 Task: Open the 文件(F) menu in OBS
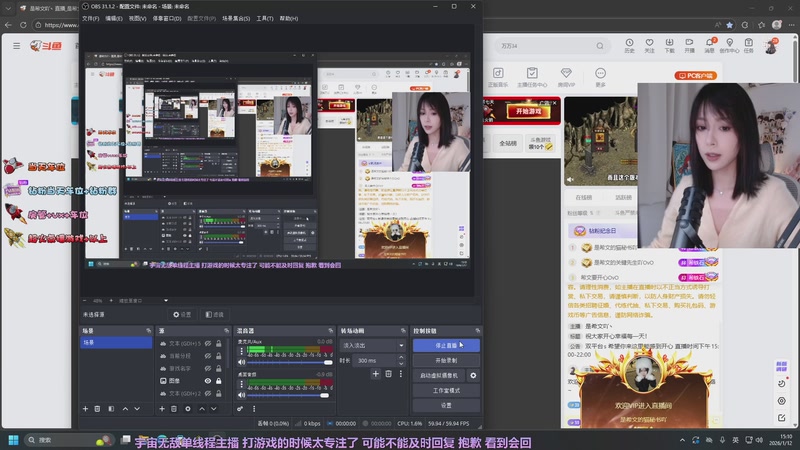click(x=90, y=18)
